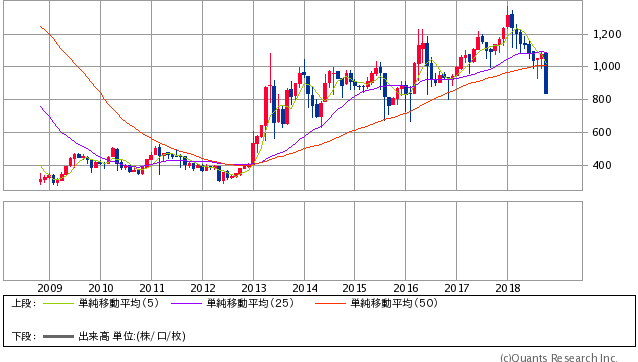
Task: Click the 1,200 price axis label
Action: (x=607, y=34)
